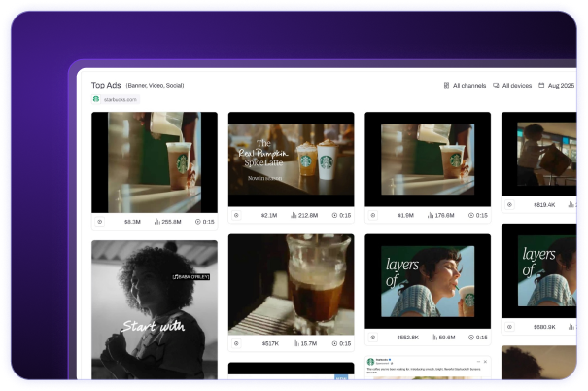Click the $2.1M spend value
The image size is (588, 391).
coord(270,215)
